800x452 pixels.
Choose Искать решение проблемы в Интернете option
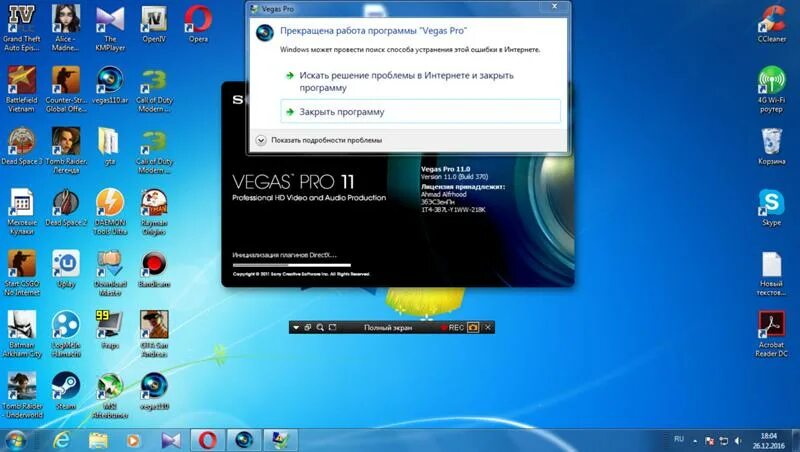(420, 81)
